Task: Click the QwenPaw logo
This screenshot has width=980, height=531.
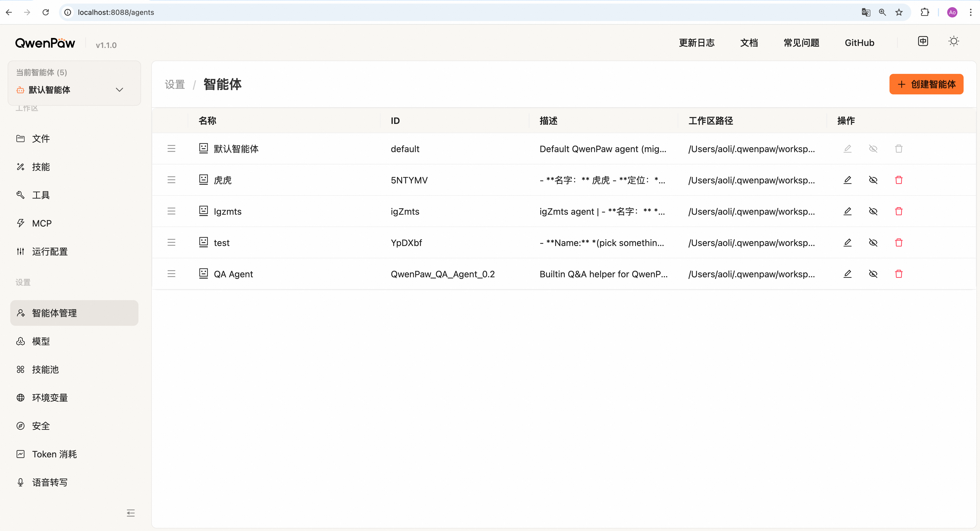Action: [x=45, y=43]
